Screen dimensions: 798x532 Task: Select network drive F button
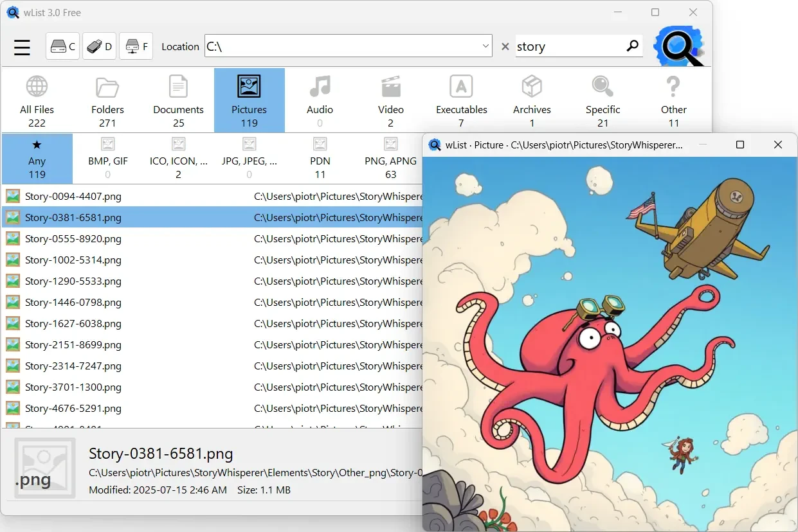(x=136, y=46)
